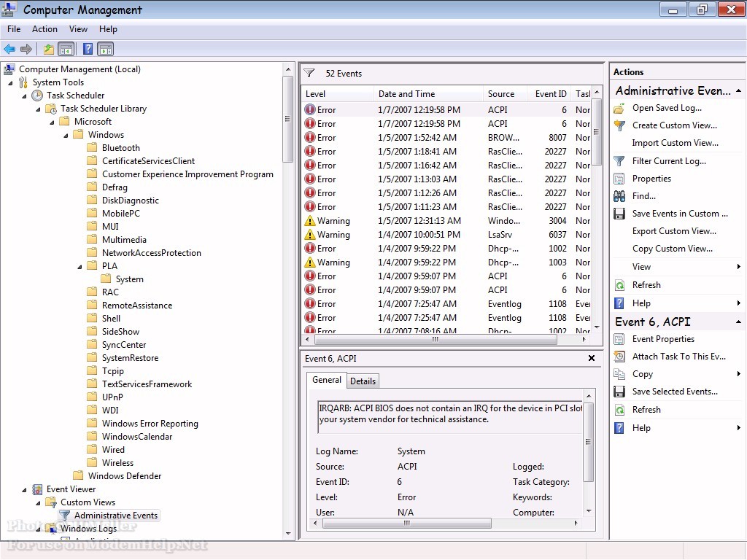Screen dimensions: 747x560
Task: Select the Customer Experience Improvement Program folder
Action: [181, 174]
